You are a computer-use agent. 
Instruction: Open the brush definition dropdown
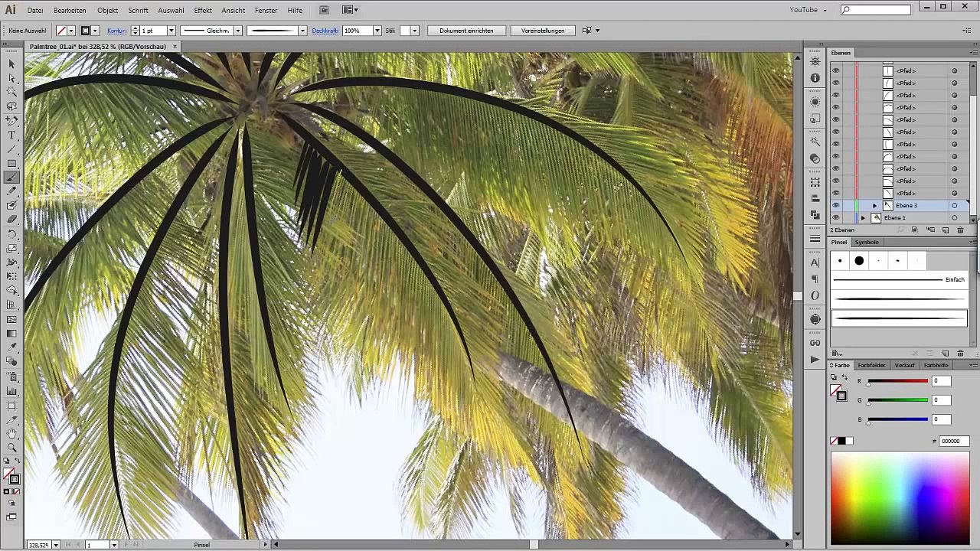click(x=302, y=31)
